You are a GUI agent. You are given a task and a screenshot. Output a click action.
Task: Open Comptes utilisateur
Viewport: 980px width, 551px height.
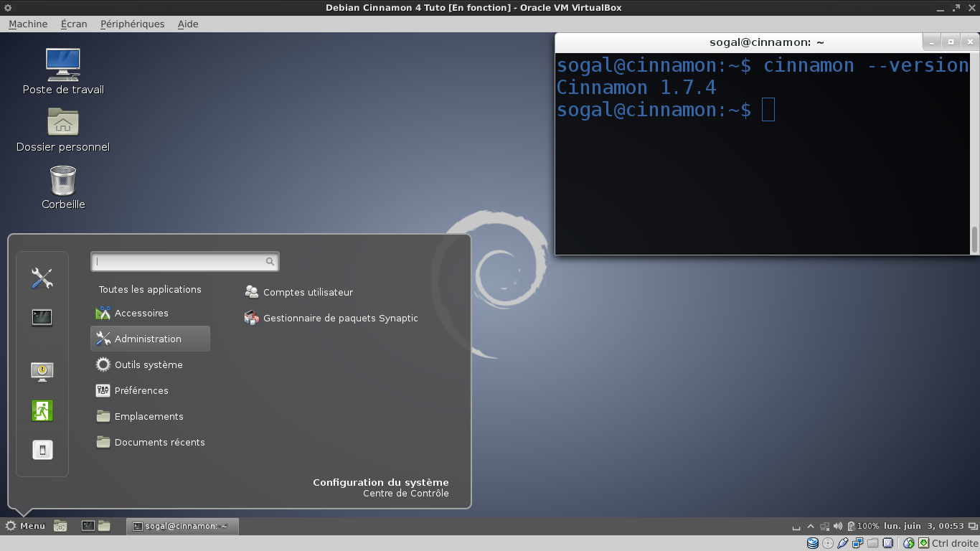[308, 292]
